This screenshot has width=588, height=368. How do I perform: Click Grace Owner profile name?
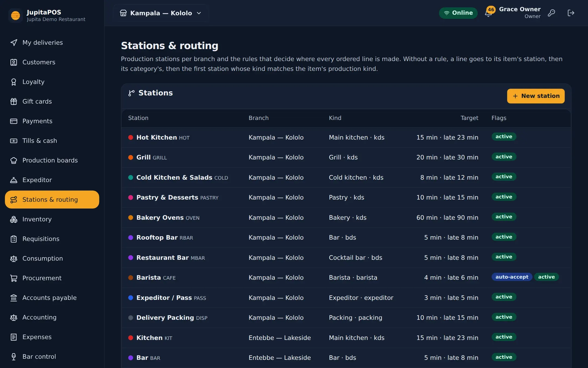tap(520, 9)
